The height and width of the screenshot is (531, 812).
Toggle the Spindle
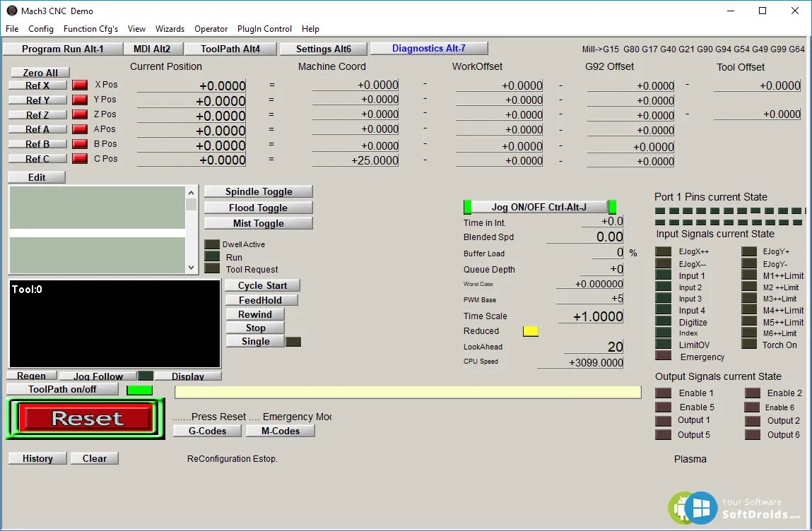point(259,191)
